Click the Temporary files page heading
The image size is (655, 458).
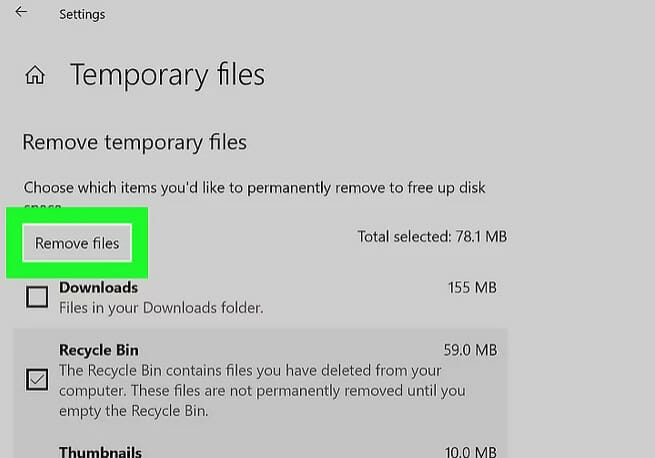[x=168, y=76]
